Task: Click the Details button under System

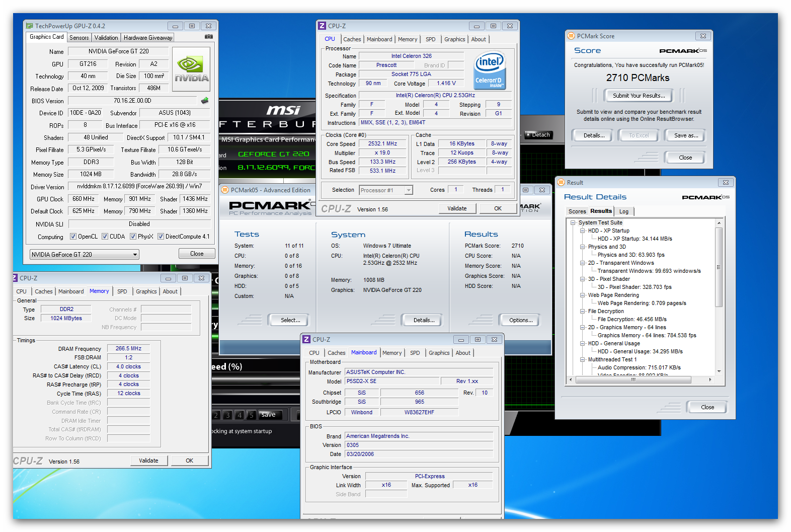Action: (x=424, y=320)
